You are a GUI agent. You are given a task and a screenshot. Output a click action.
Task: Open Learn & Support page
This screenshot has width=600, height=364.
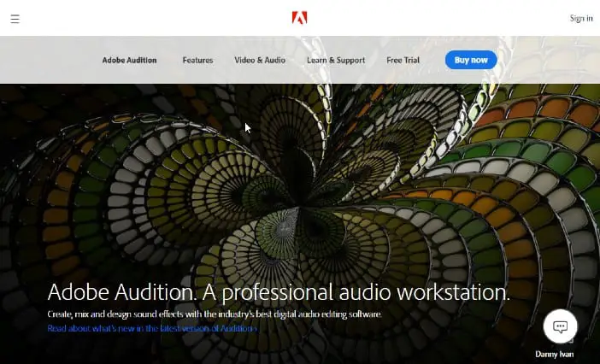tap(336, 60)
